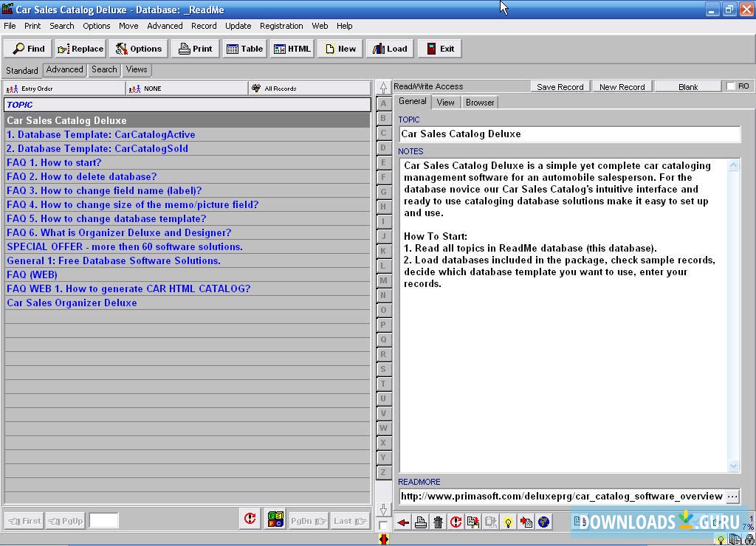
Task: Click the TOPIC text field
Action: (x=570, y=134)
